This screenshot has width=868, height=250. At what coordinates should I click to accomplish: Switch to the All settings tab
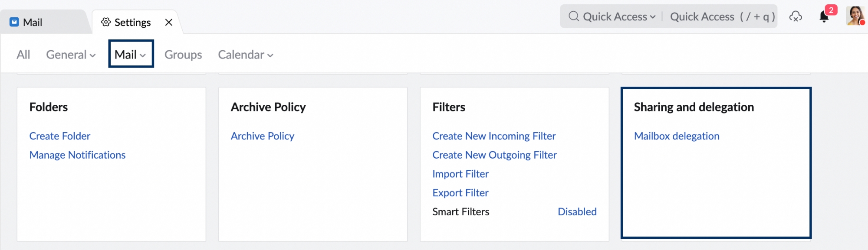pyautogui.click(x=23, y=55)
